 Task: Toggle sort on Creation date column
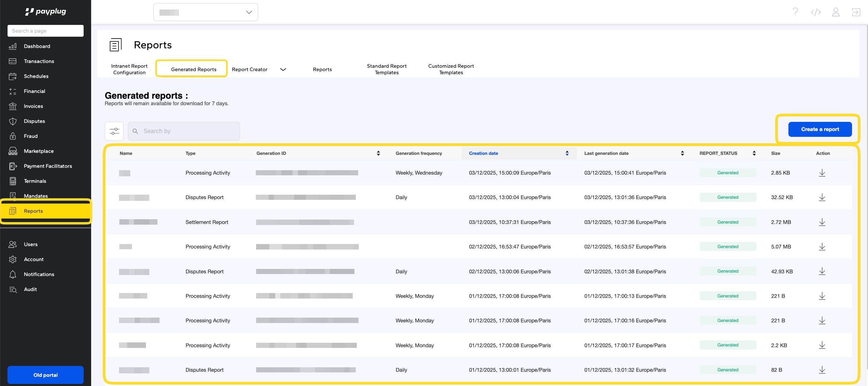pyautogui.click(x=567, y=153)
